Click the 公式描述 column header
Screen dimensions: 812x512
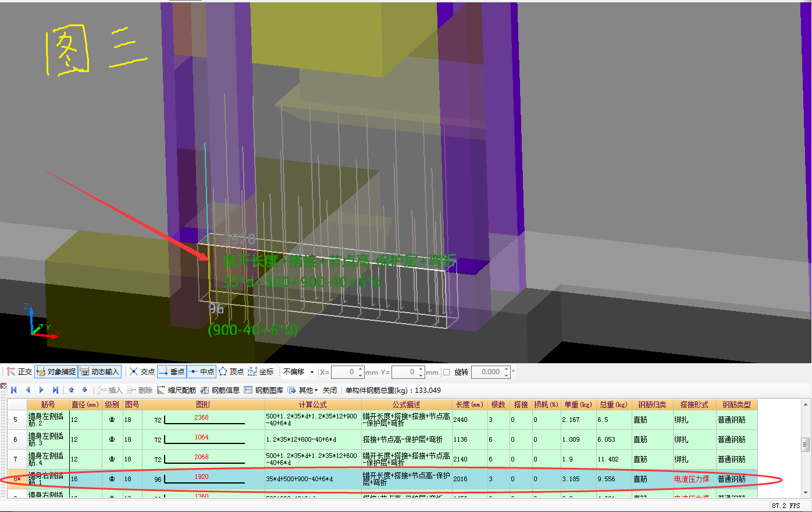[407, 404]
